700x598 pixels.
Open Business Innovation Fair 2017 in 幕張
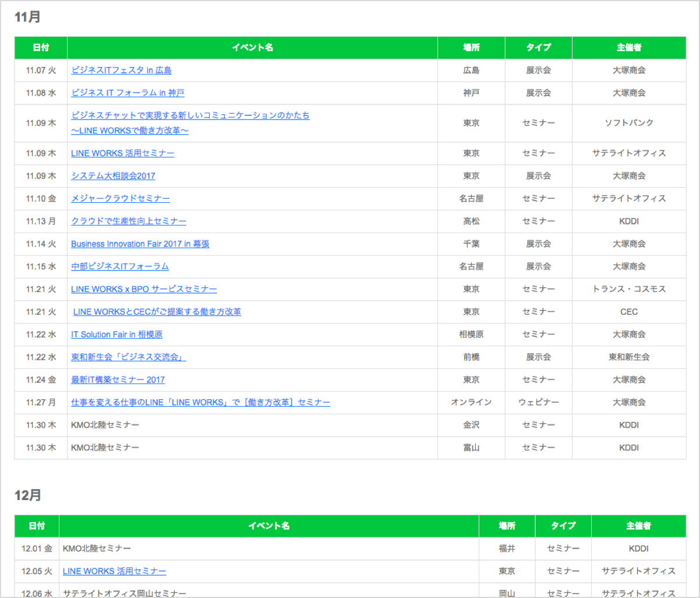(140, 244)
